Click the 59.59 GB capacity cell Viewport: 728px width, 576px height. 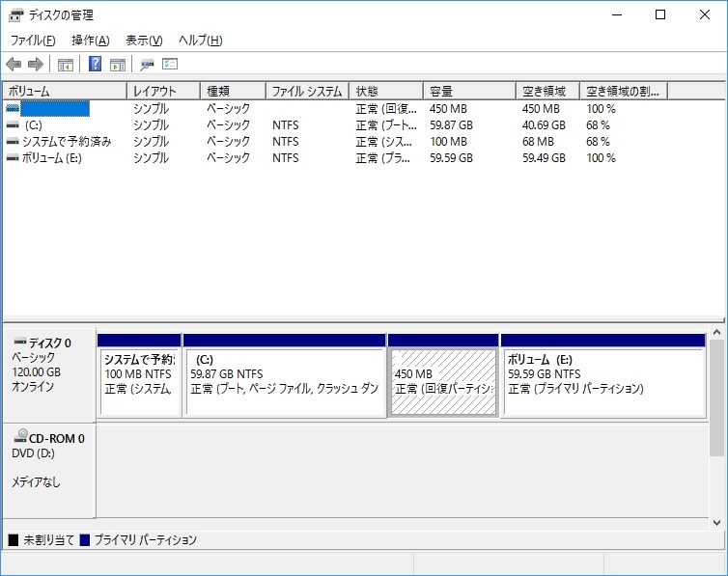tap(451, 158)
